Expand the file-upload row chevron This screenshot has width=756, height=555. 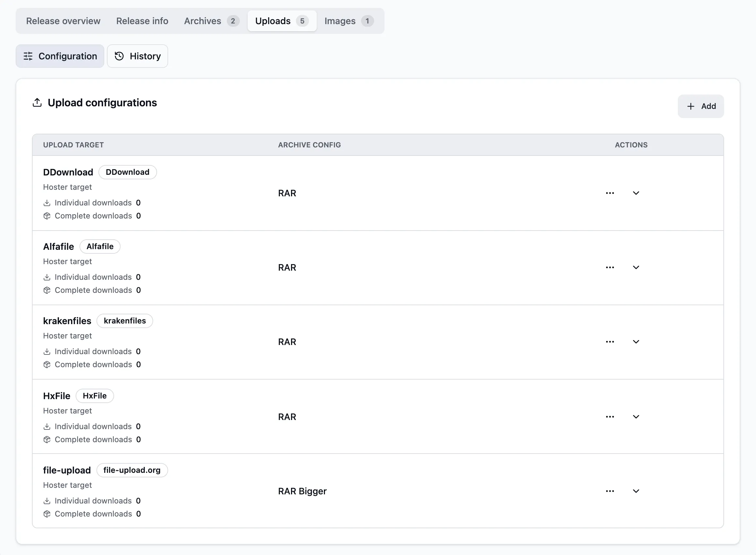[636, 491]
